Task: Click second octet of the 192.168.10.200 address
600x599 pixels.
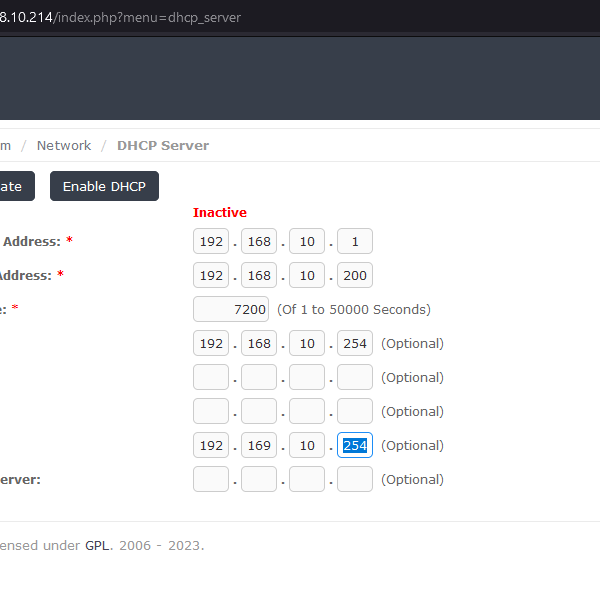Action: (x=259, y=275)
